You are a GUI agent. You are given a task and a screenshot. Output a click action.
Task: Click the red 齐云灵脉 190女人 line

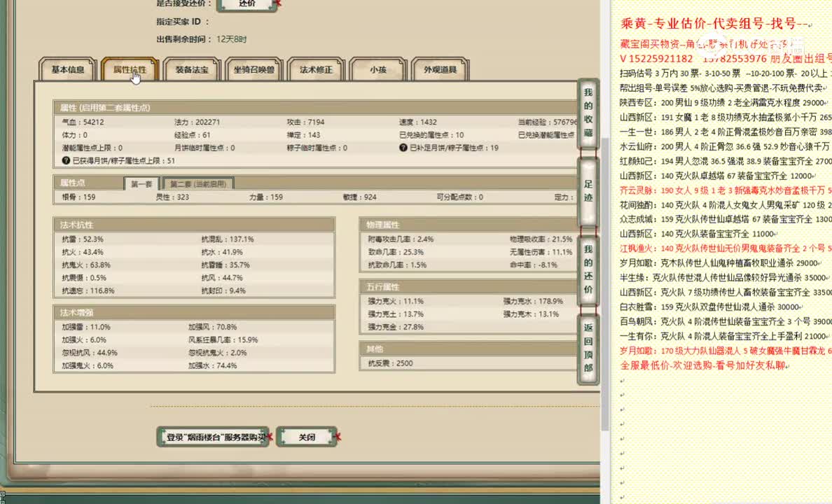point(726,190)
